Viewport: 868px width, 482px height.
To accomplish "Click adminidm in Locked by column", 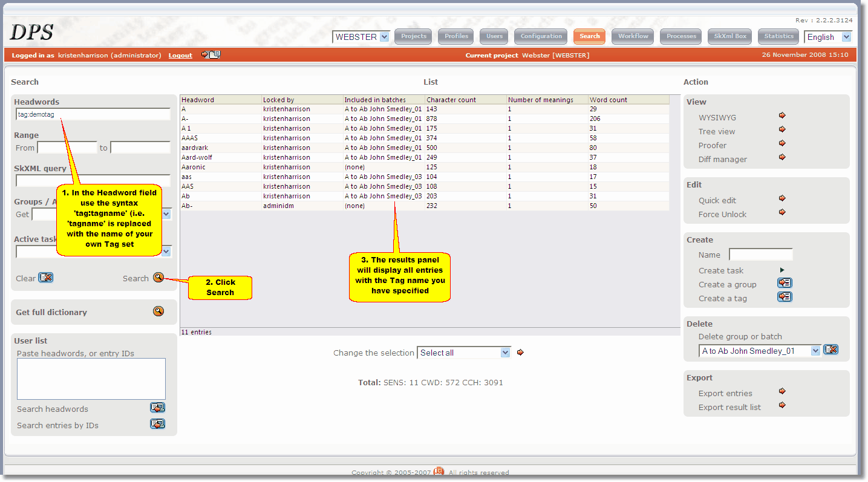I will coord(278,206).
